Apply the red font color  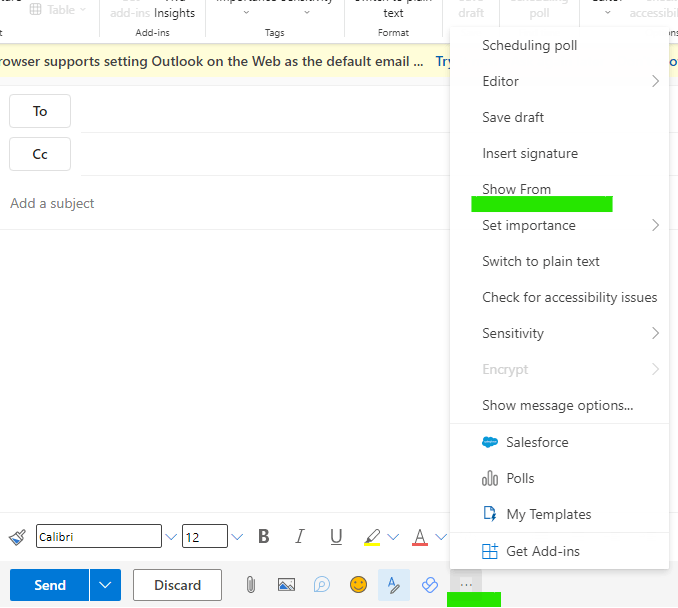click(419, 537)
